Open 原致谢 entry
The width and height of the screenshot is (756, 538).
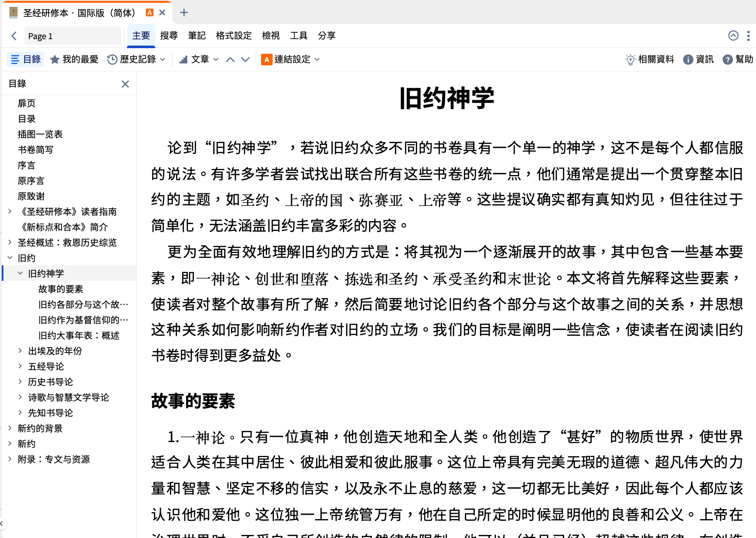point(31,196)
